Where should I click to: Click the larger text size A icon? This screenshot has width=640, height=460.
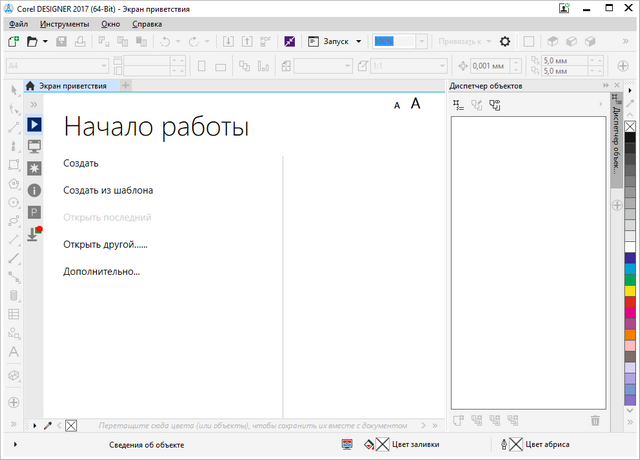tap(415, 104)
